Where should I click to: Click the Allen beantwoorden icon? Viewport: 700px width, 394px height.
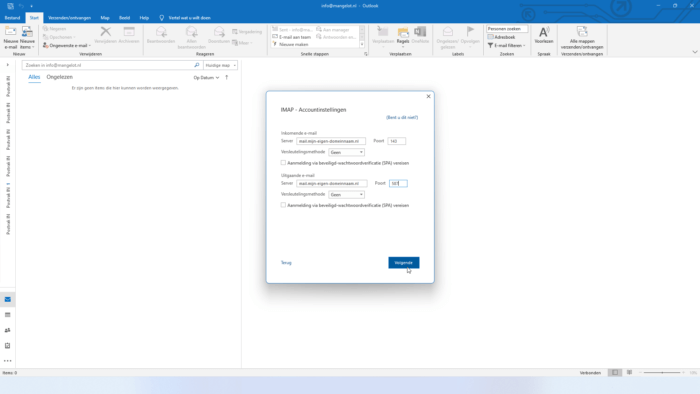tap(192, 37)
